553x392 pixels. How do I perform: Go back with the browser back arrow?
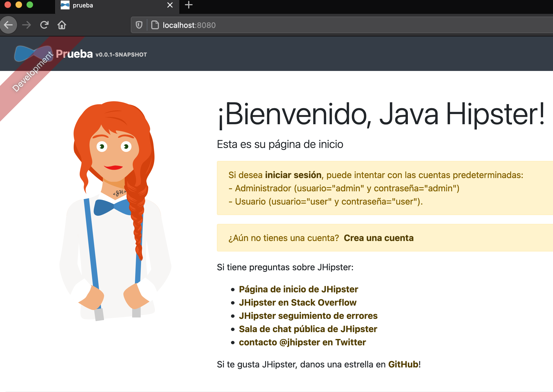(9, 25)
